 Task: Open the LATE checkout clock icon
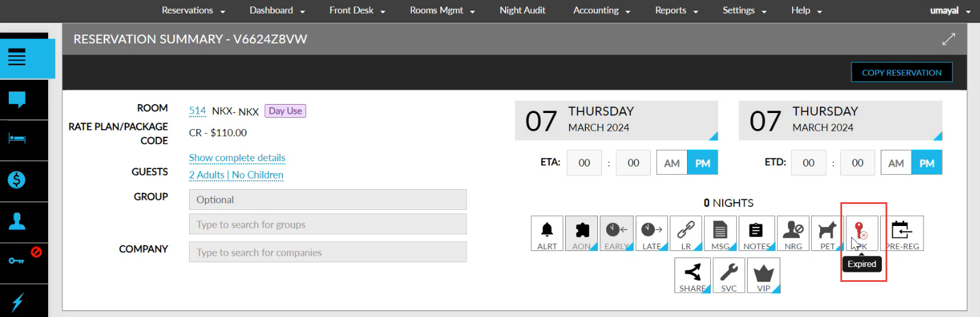[651, 233]
